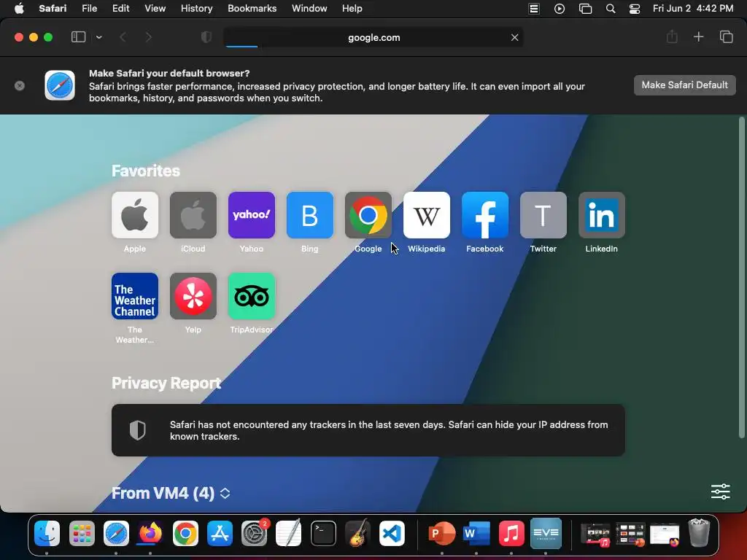The height and width of the screenshot is (560, 747).
Task: Open the Help menu
Action: [x=352, y=9]
